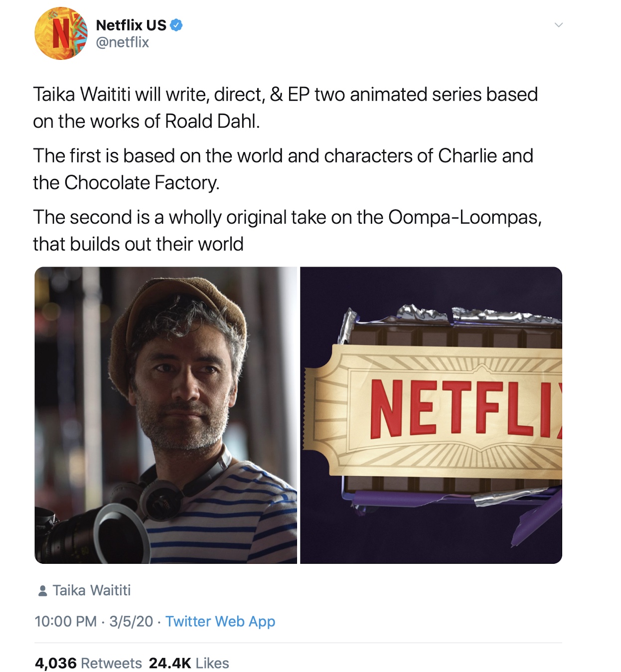This screenshot has width=621, height=672.
Task: View the 24.4K Likes list
Action: coord(189,663)
